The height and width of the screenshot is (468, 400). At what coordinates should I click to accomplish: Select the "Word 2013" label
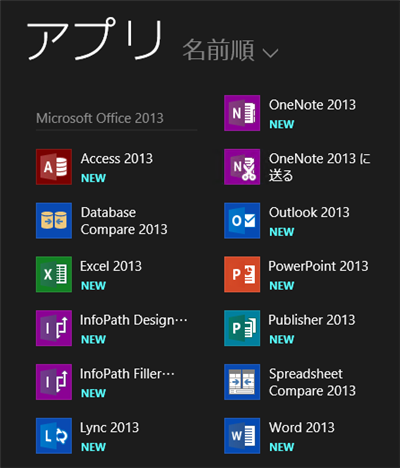(x=302, y=428)
